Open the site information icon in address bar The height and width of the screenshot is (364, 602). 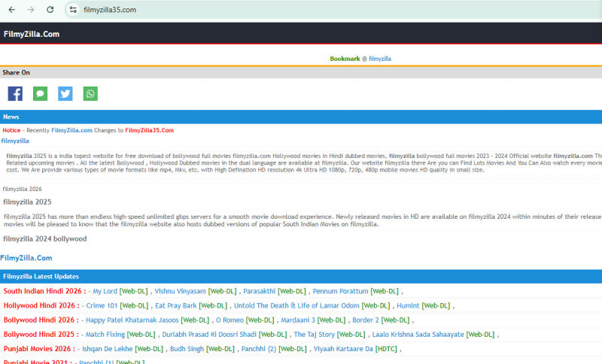73,10
